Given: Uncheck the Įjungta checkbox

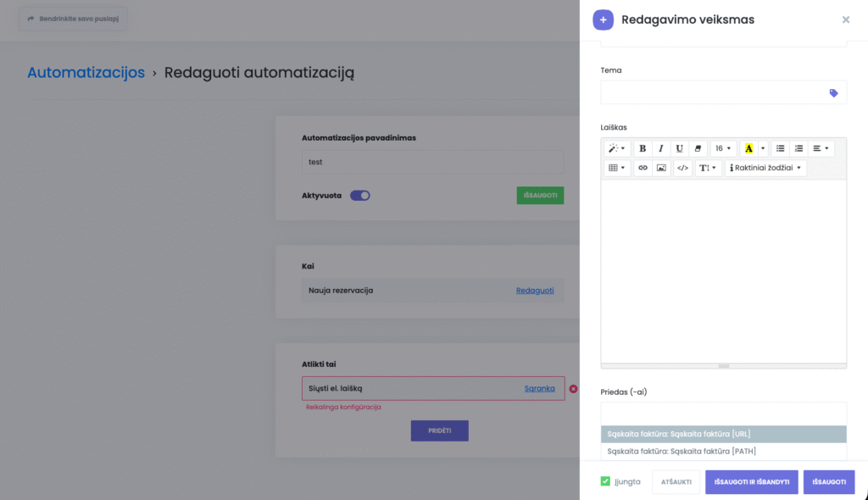Looking at the screenshot, I should coord(605,481).
